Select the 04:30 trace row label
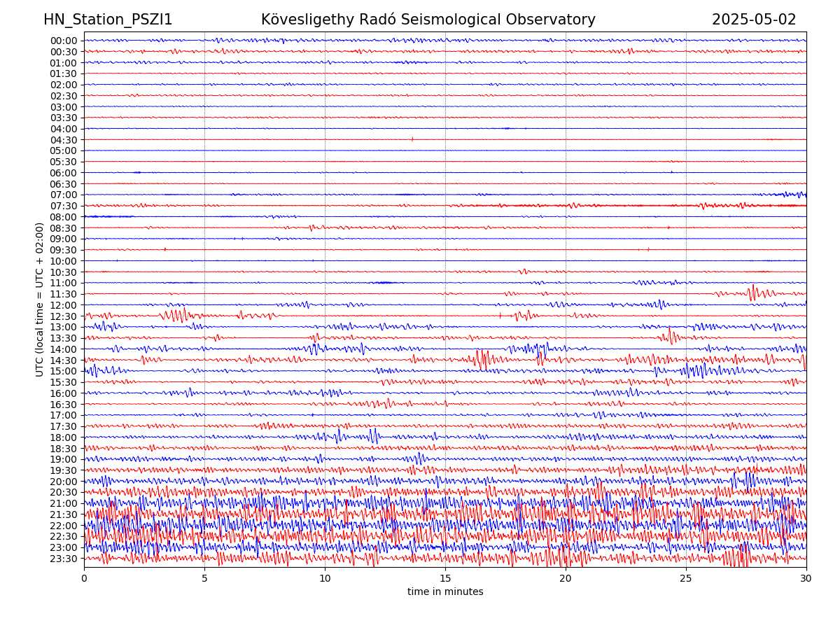Viewport: 840px width, 630px height. tap(64, 140)
